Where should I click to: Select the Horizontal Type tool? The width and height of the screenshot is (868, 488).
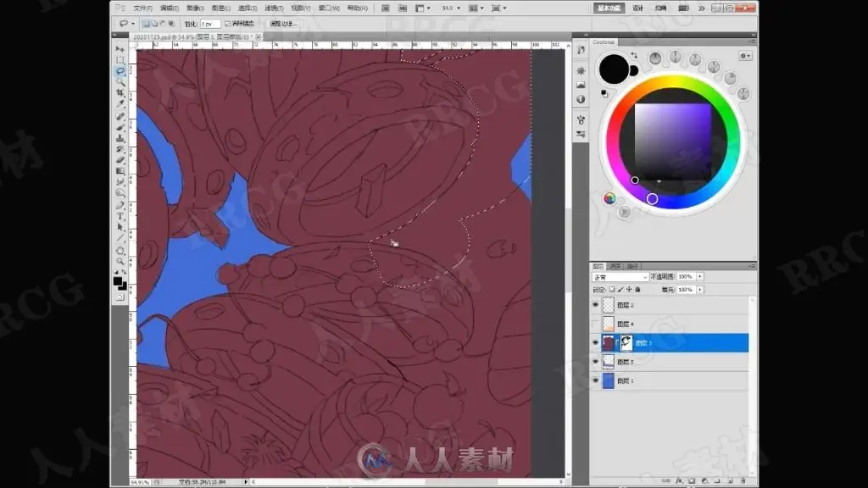coord(120,216)
